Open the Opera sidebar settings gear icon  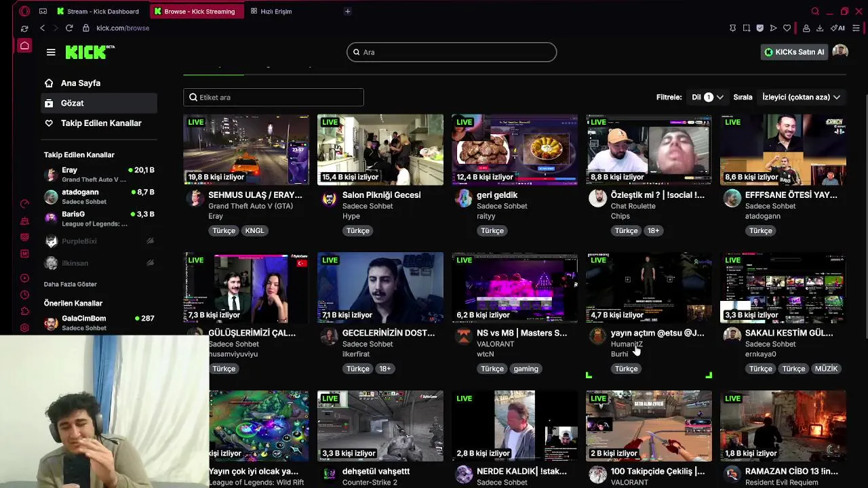pos(24,327)
